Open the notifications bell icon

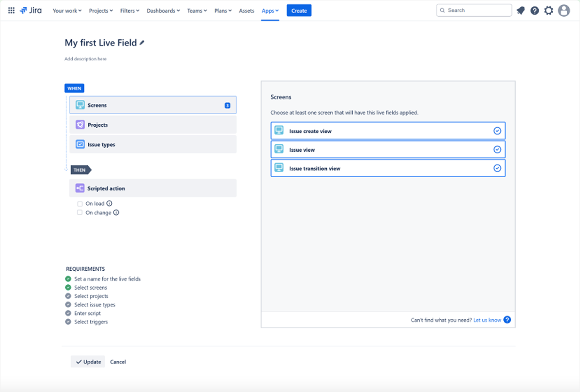pos(520,10)
